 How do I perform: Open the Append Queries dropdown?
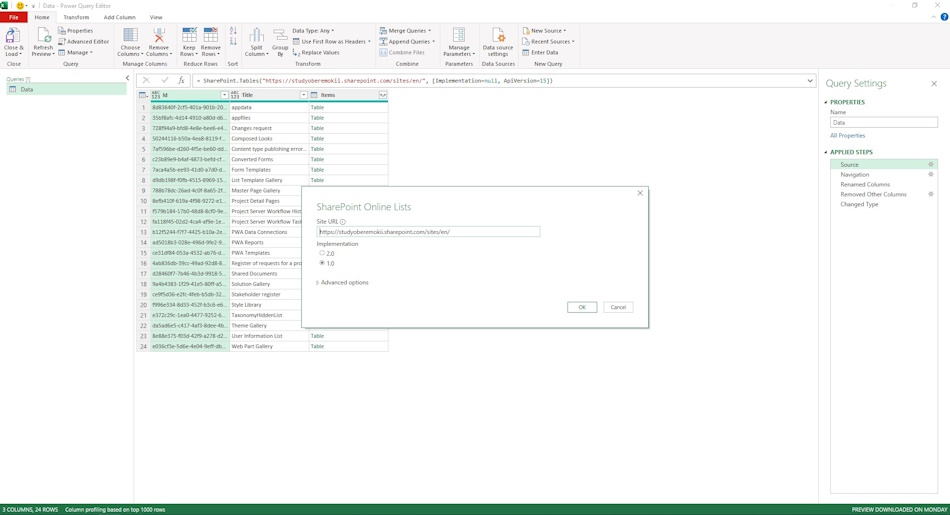tap(407, 41)
